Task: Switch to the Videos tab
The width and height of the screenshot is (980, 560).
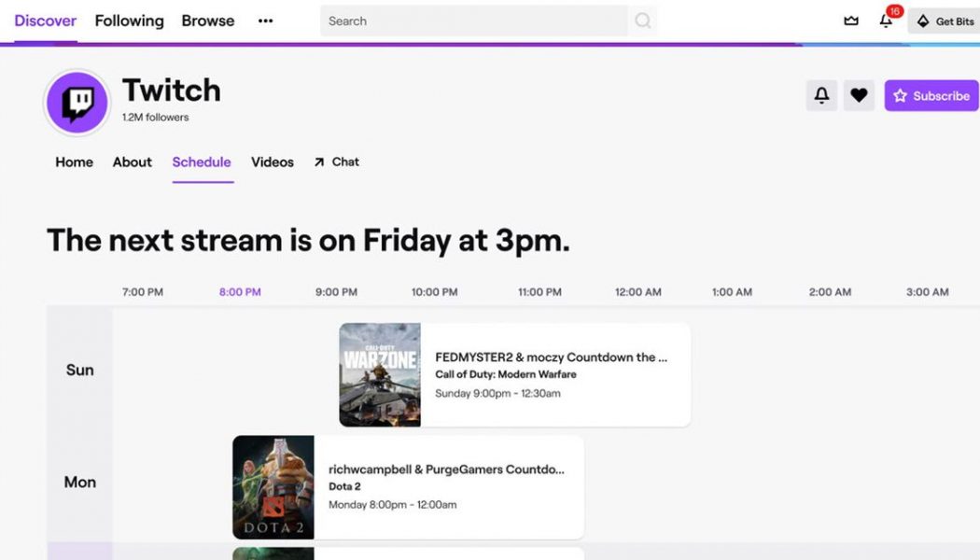Action: point(272,161)
